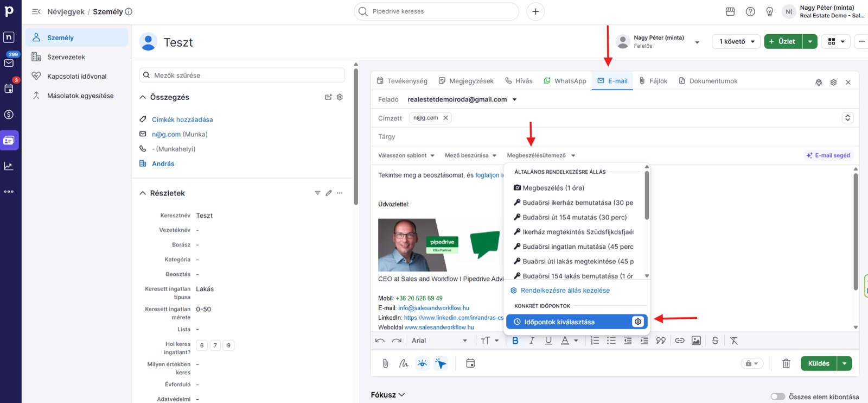Screen dimensions: 868x403
Task: Open the Sales Assistant lightbulb icon
Action: point(770,11)
